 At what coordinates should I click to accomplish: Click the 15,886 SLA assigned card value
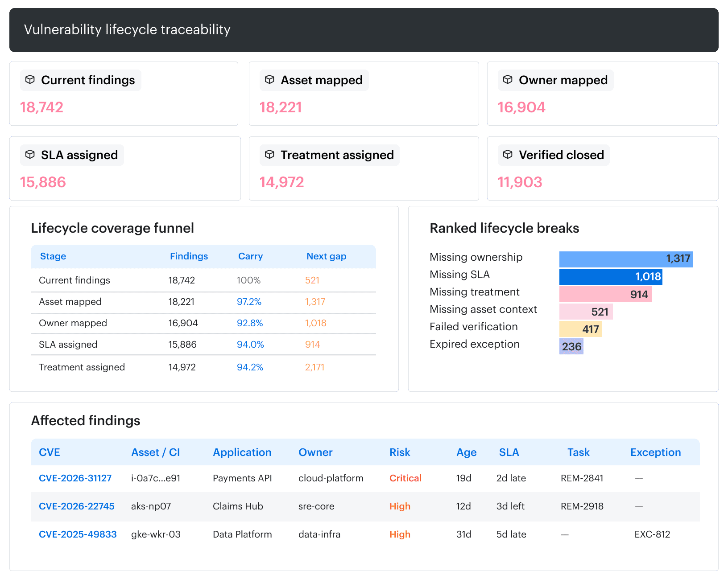[x=43, y=182]
